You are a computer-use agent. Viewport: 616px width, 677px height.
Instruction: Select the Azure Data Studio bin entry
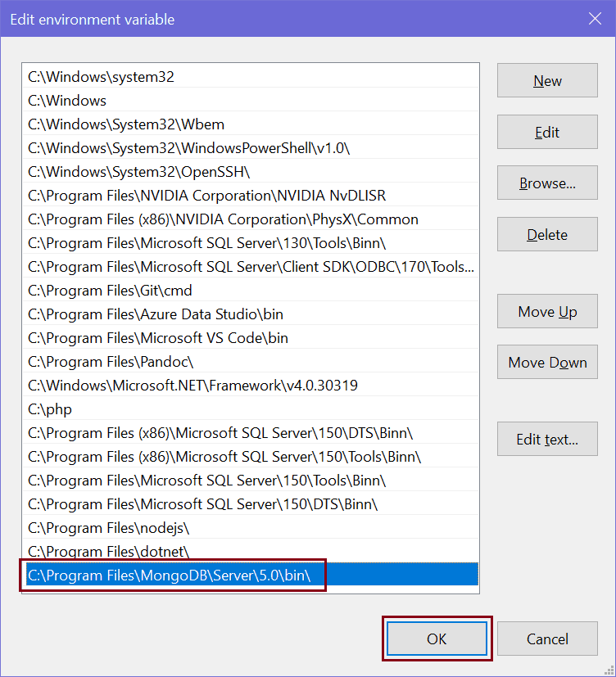pyautogui.click(x=156, y=314)
